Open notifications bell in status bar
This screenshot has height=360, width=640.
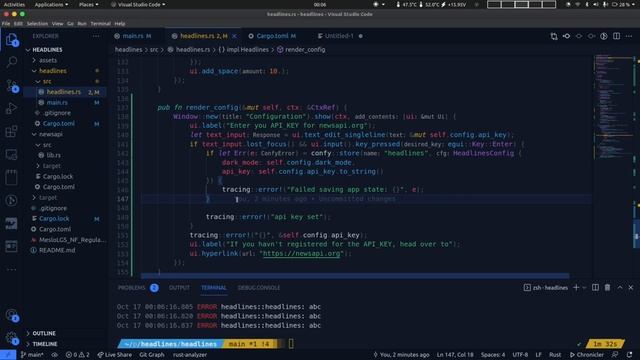click(x=629, y=355)
